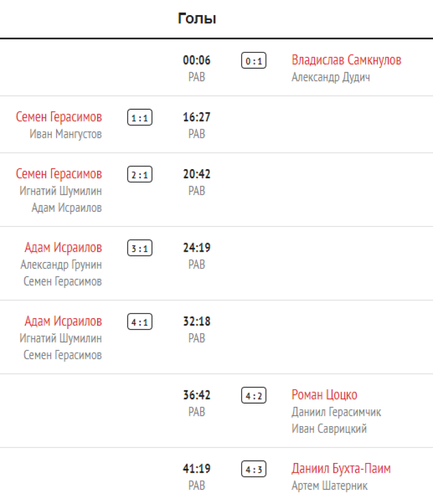Click the 1:1 score badge
The image size is (433, 504).
140,118
